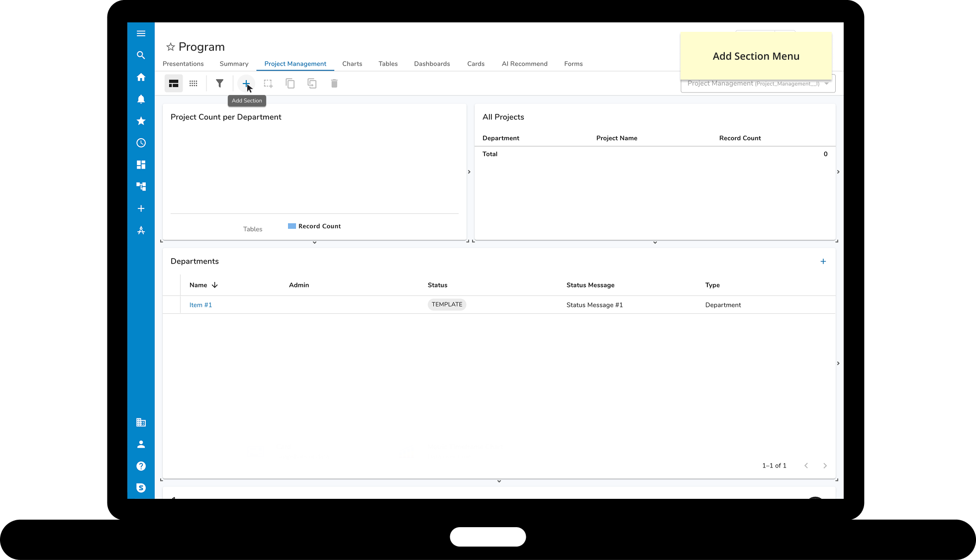Expand right chevron of Departments section
This screenshot has width=976, height=560.
point(838,364)
